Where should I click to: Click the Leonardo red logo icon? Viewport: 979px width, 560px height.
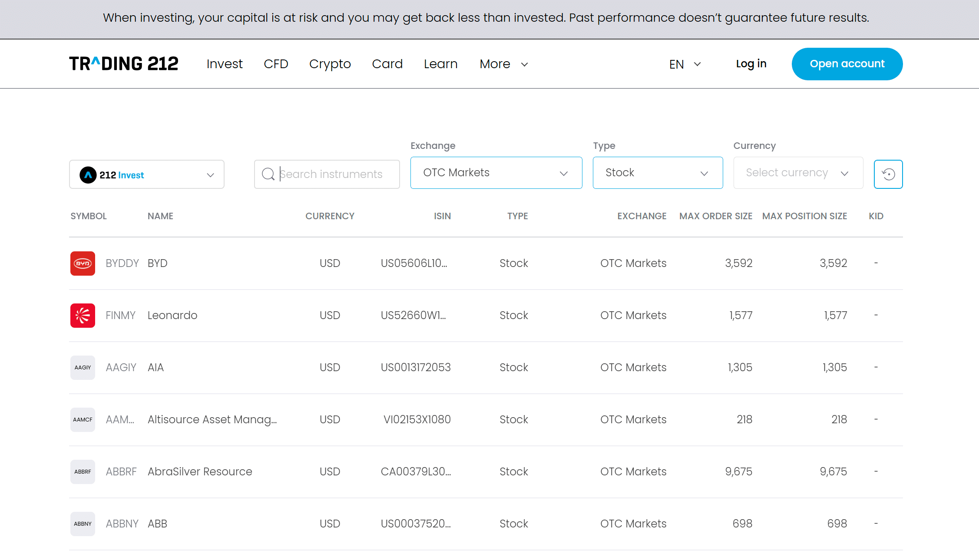(83, 315)
